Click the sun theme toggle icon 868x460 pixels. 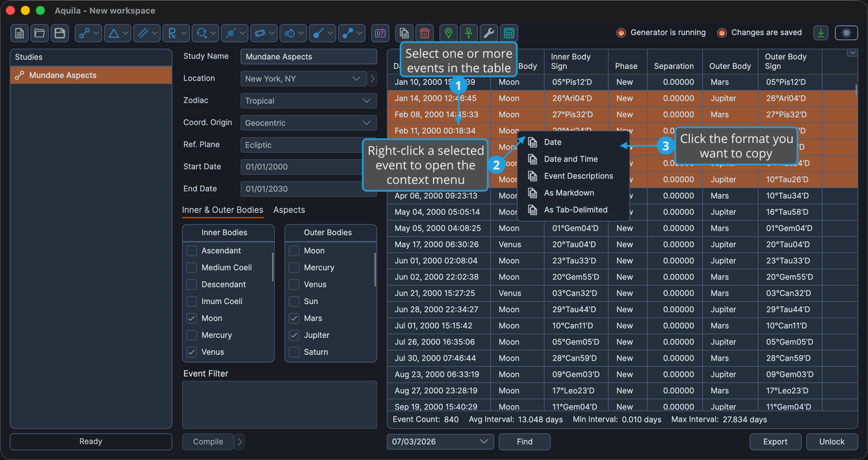[x=846, y=33]
